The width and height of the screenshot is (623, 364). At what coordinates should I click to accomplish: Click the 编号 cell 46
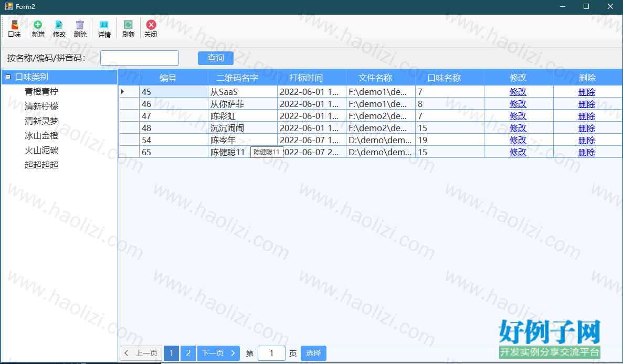(174, 104)
